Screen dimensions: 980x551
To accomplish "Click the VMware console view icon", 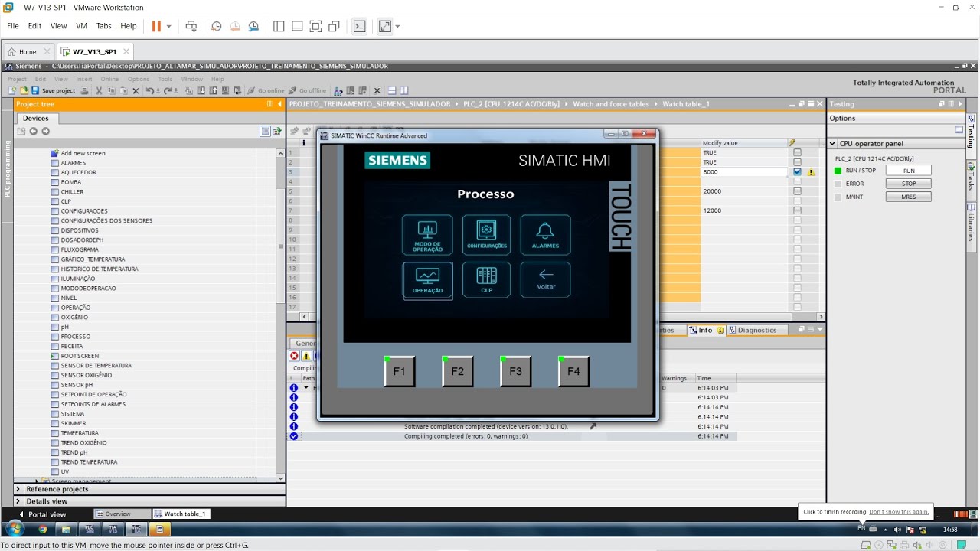I will (359, 26).
